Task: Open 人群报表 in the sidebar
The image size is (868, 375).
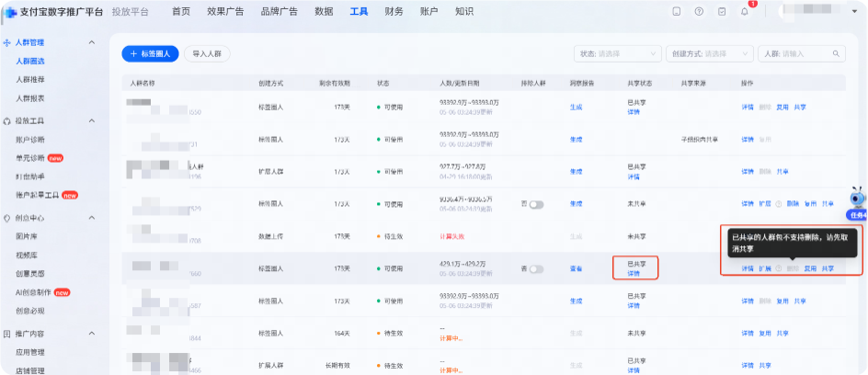Action: tap(30, 98)
